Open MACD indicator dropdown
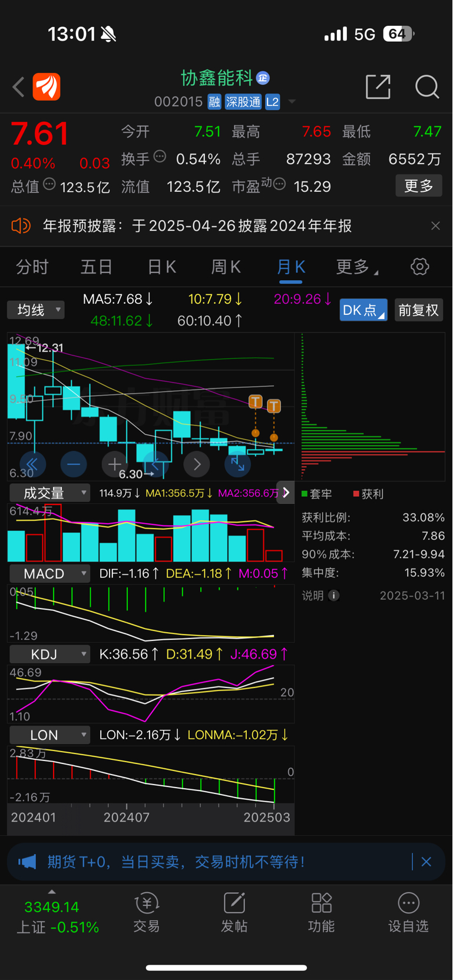 coord(50,573)
